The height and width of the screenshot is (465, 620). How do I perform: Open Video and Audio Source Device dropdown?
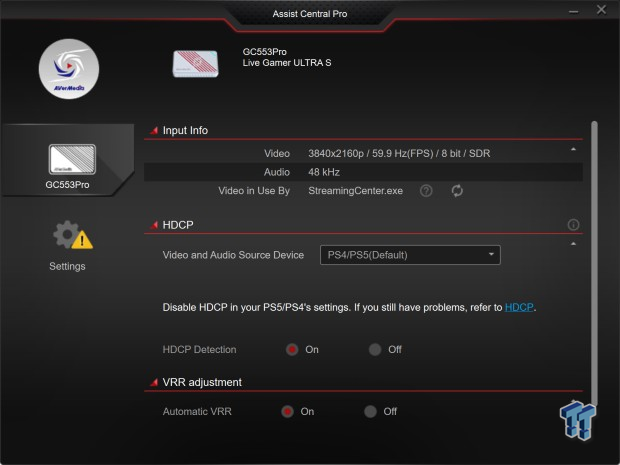pos(410,255)
